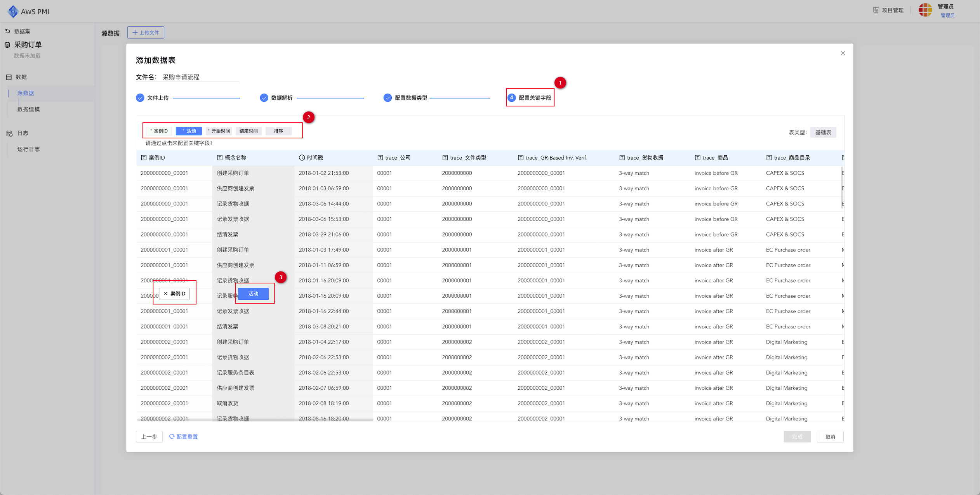Click the 项目管理 icon in top bar
This screenshot has width=980, height=495.
876,10
